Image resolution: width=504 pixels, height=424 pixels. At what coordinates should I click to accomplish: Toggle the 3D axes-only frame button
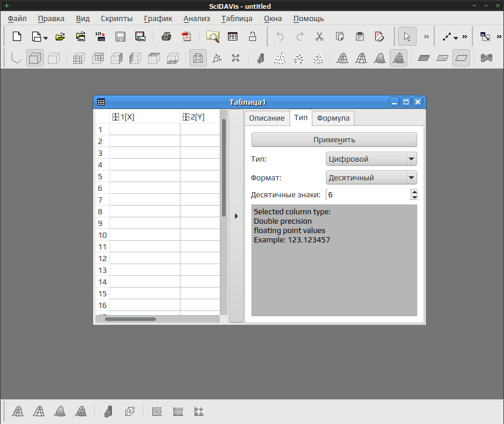coord(16,58)
